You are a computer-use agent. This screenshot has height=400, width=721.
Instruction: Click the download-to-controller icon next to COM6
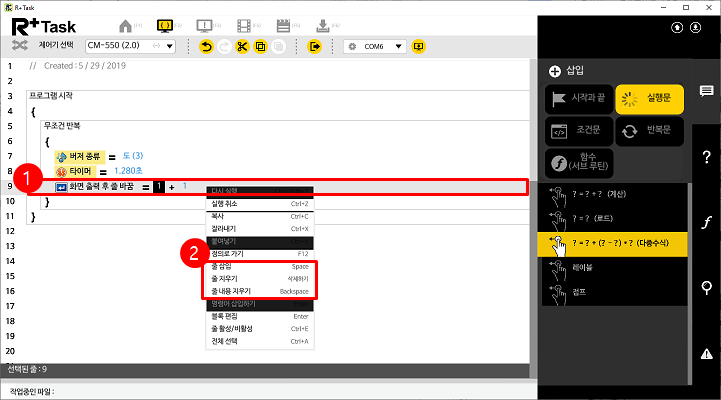pos(418,46)
